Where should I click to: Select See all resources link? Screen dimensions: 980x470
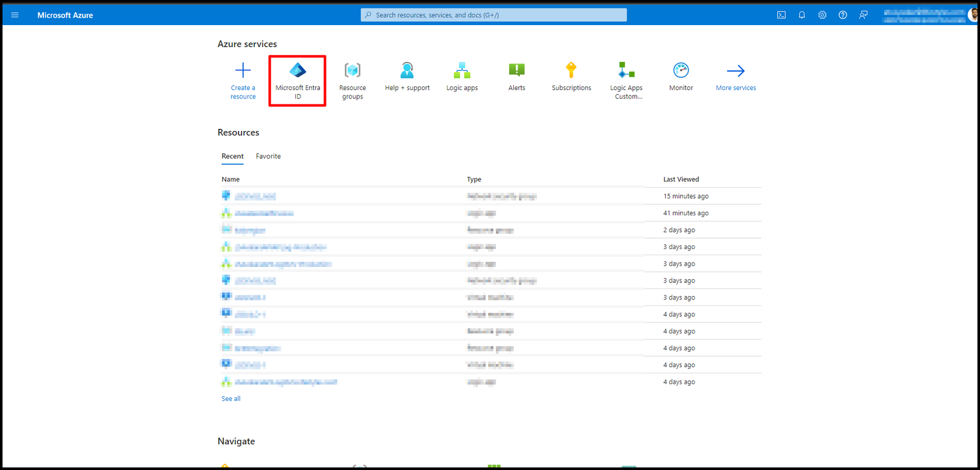coord(231,399)
